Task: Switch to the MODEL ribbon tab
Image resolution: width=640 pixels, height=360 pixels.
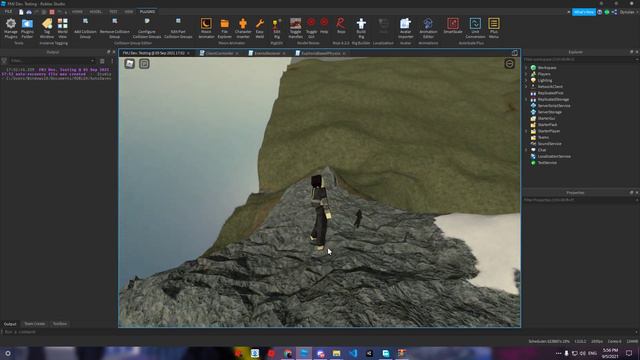Action: pyautogui.click(x=96, y=12)
